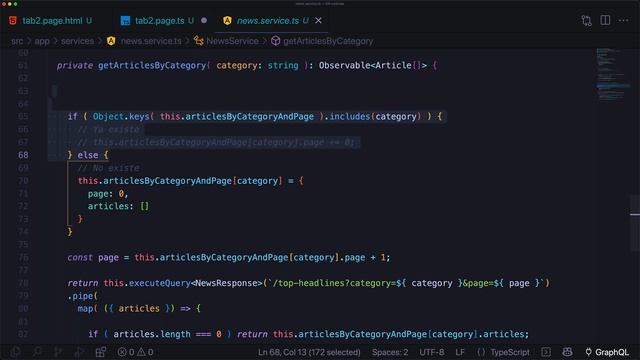Viewport: 640px width, 360px height.
Task: Click the GraphQL status bar item
Action: click(607, 352)
